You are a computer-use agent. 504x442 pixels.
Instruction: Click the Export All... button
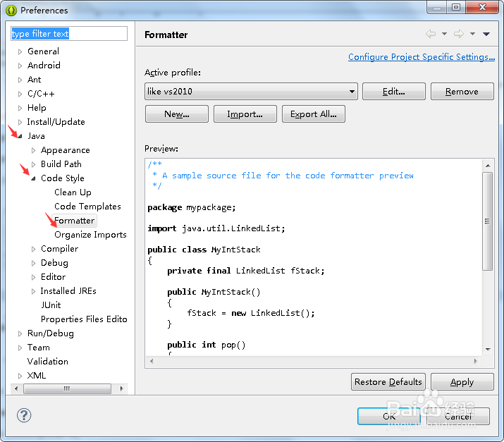tap(314, 114)
